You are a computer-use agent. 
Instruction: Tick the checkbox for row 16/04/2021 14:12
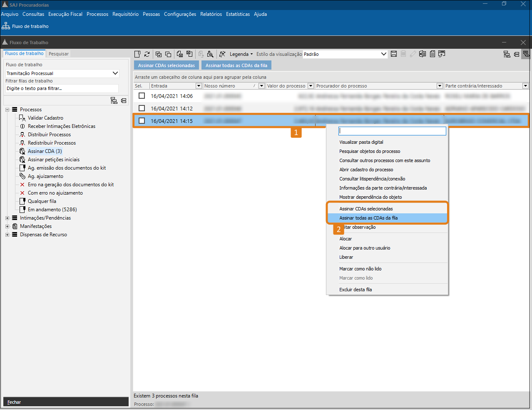pos(142,108)
